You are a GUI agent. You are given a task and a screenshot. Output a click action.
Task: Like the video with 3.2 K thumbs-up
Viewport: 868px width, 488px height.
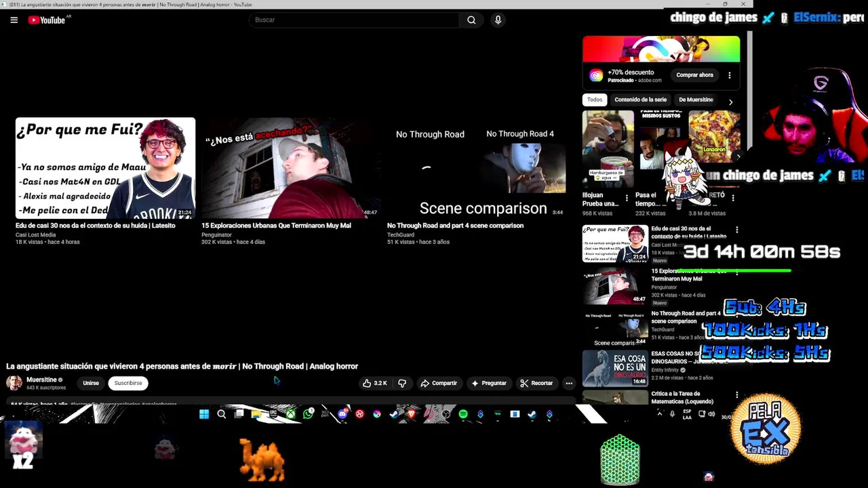[375, 383]
